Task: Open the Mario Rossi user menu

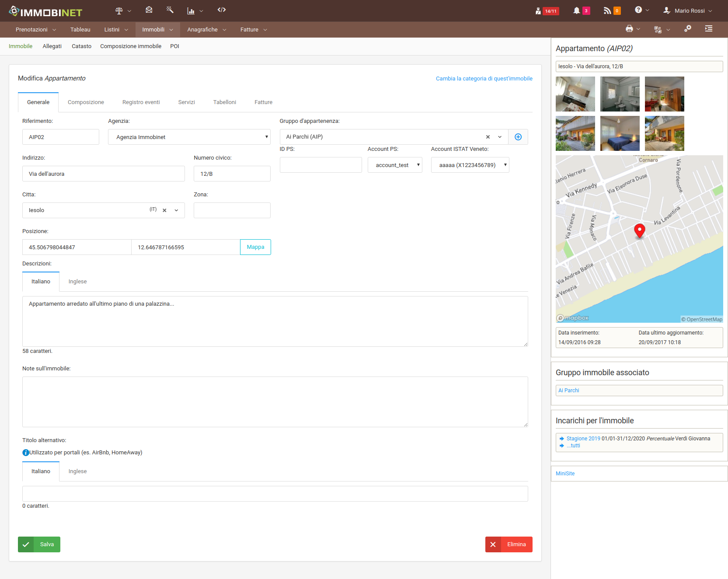Action: click(688, 10)
